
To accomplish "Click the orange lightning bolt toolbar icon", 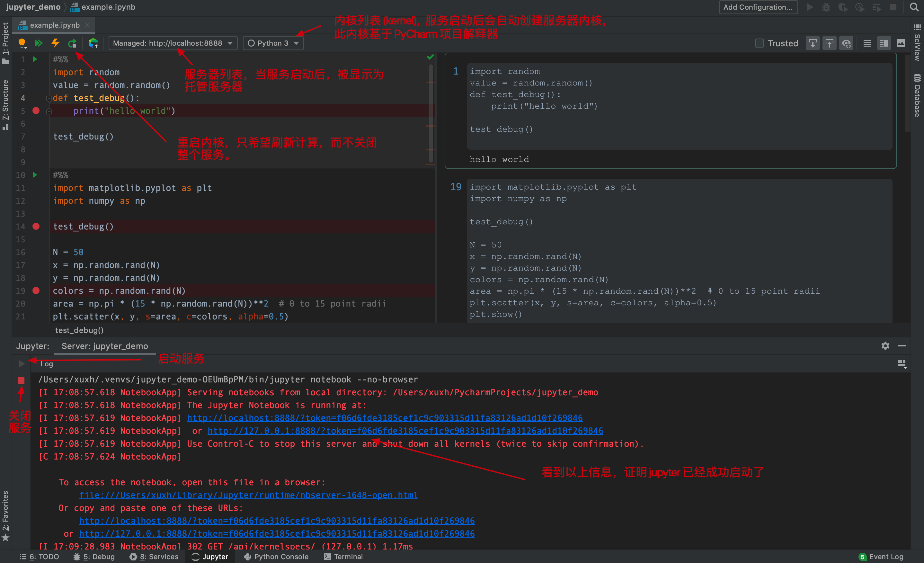I will [x=56, y=43].
